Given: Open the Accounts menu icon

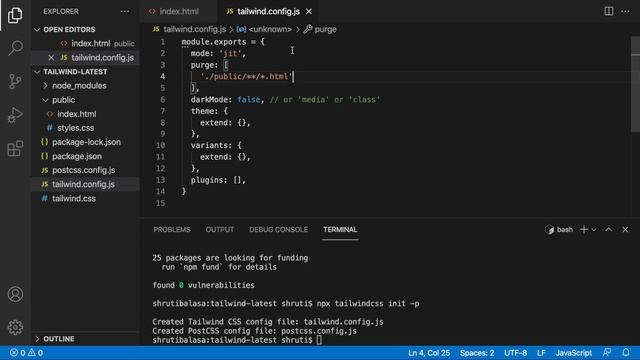Looking at the screenshot, I should 15,294.
